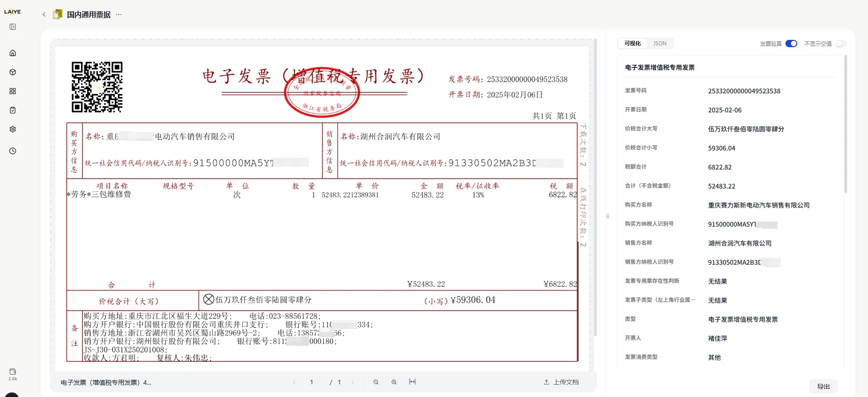The width and height of the screenshot is (868, 397).
Task: Select the 发票号码 value 25332000000049523538
Action: tap(744, 91)
